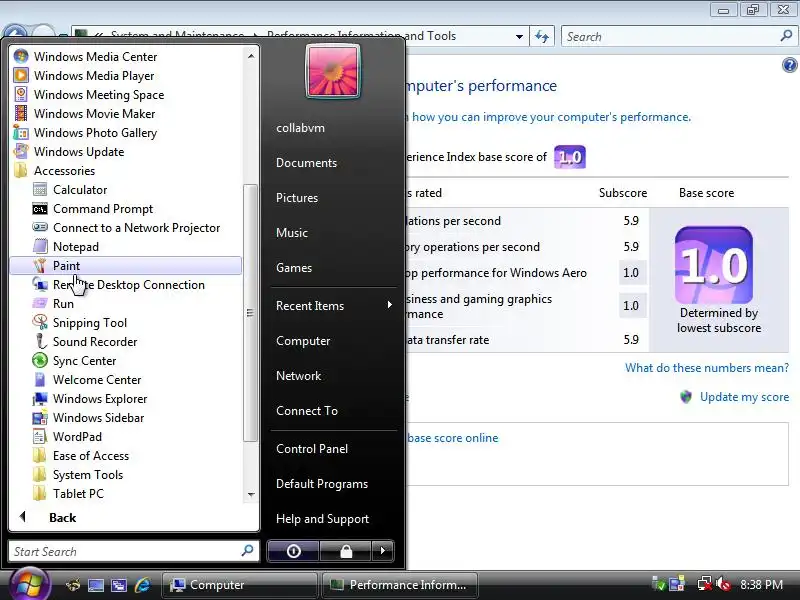The width and height of the screenshot is (800, 600).
Task: Click the 8:38 PM clock
Action: 761,584
